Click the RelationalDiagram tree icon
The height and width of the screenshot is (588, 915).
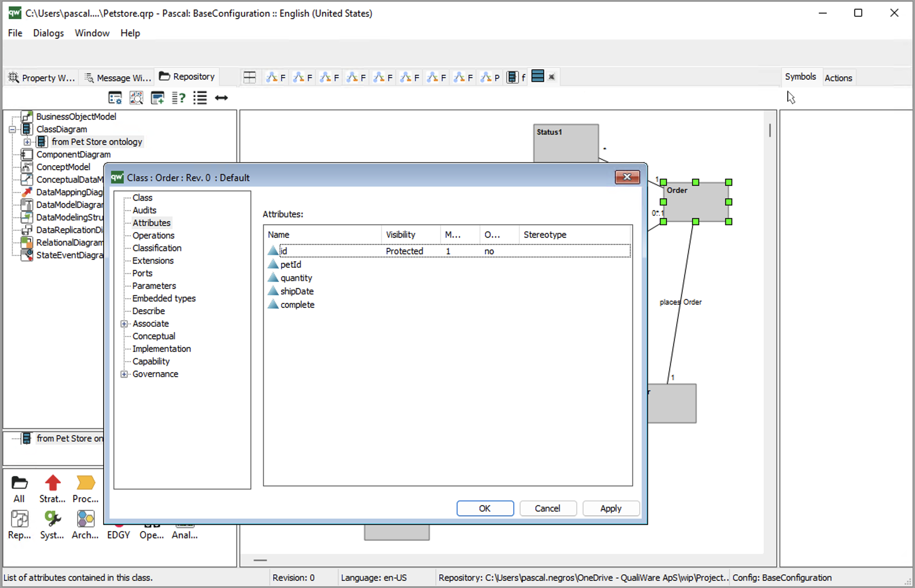27,242
